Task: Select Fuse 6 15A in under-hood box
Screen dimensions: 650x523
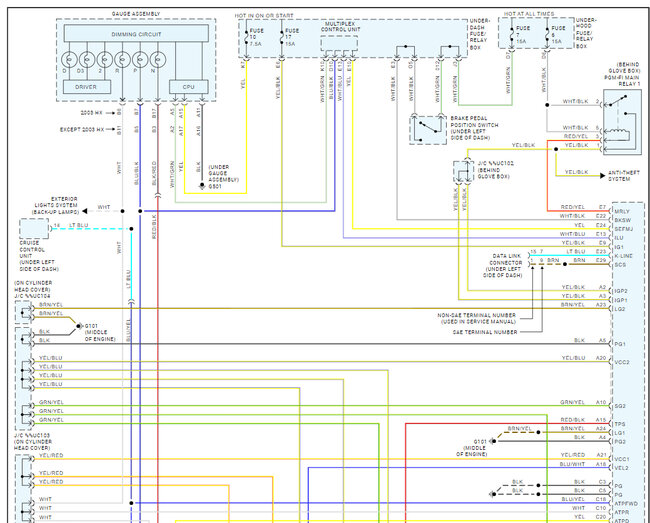Action: click(547, 35)
